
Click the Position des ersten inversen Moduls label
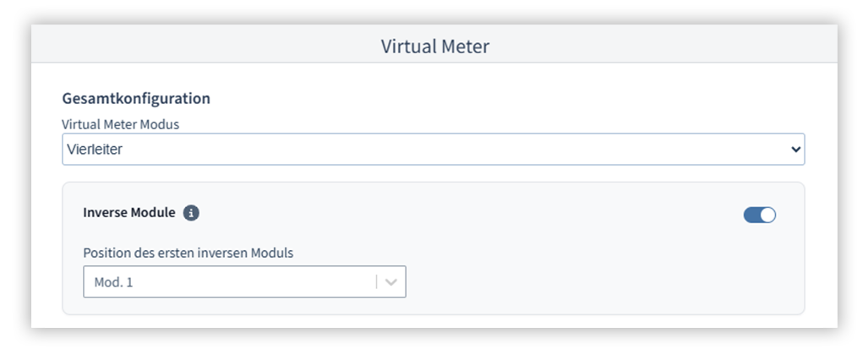click(x=188, y=253)
